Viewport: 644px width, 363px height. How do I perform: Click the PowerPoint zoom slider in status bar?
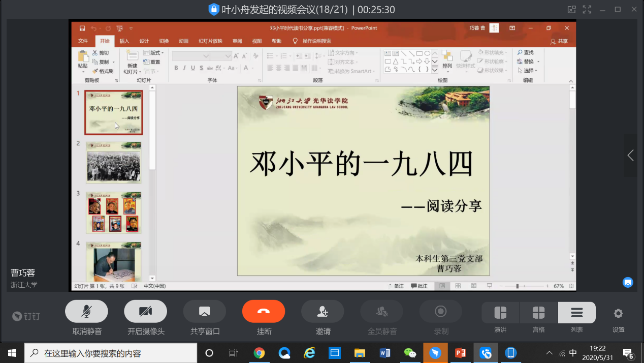click(x=517, y=286)
